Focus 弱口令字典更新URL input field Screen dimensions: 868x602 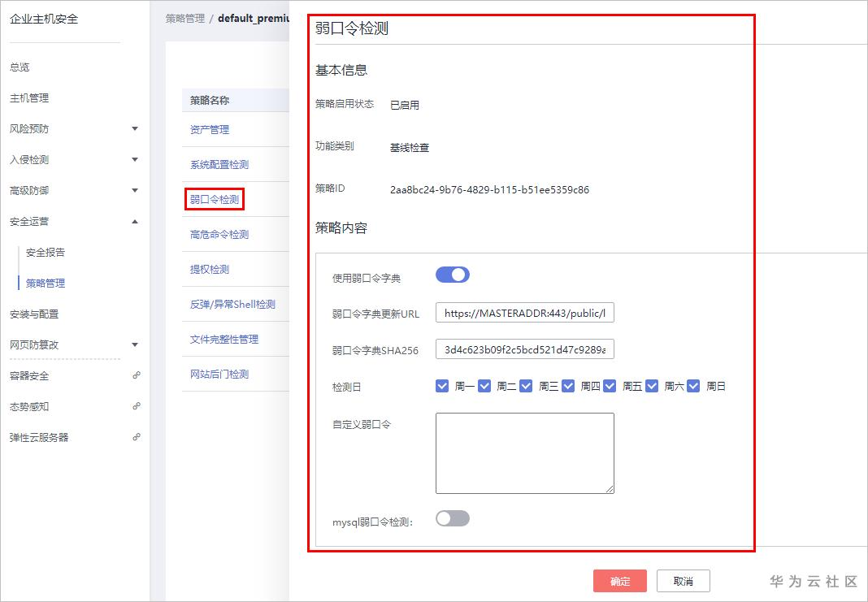pos(525,313)
